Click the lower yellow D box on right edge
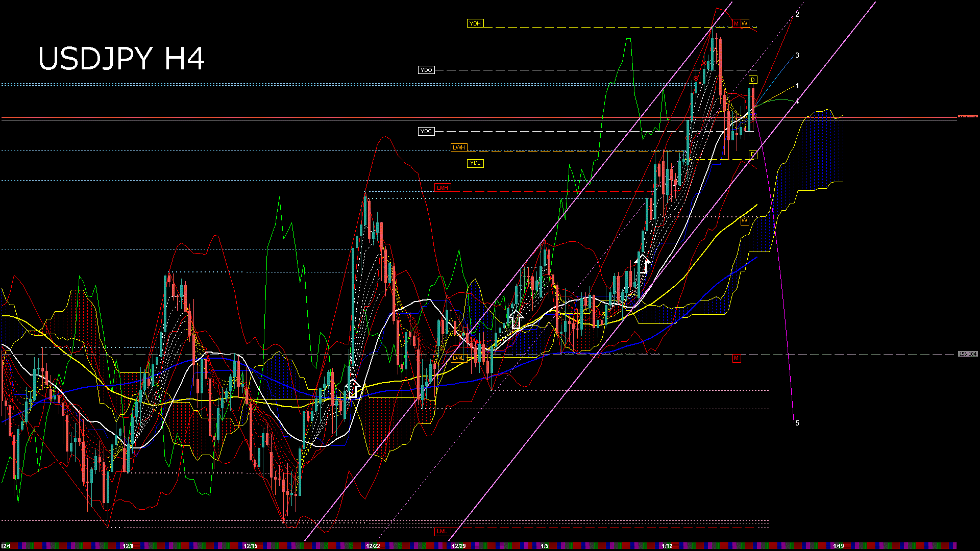The height and width of the screenshot is (551, 980). coord(752,155)
